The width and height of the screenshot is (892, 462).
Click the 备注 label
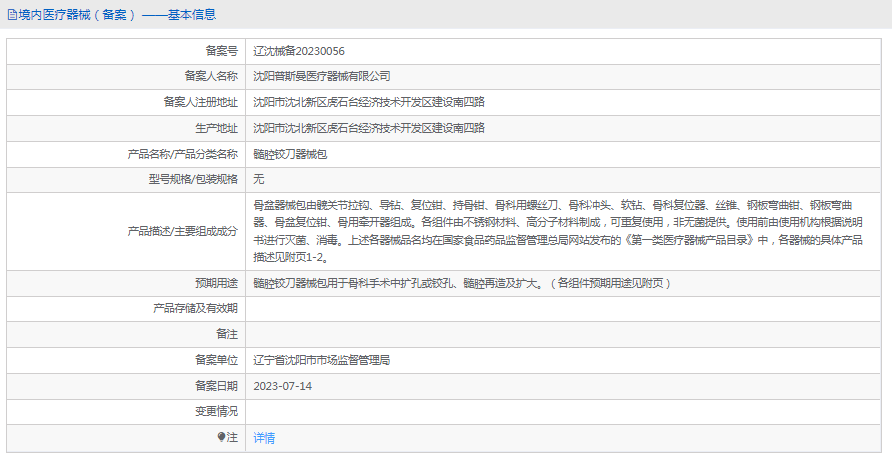tap(227, 334)
